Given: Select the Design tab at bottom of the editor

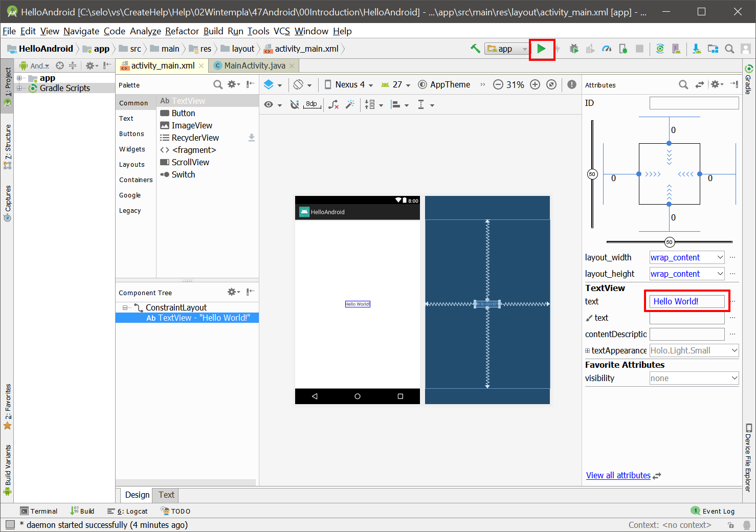Looking at the screenshot, I should [137, 495].
